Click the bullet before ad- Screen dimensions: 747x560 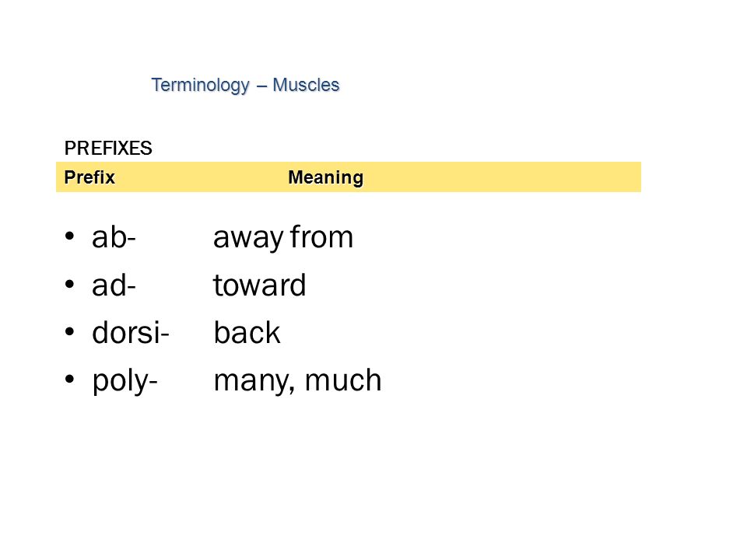coord(69,285)
